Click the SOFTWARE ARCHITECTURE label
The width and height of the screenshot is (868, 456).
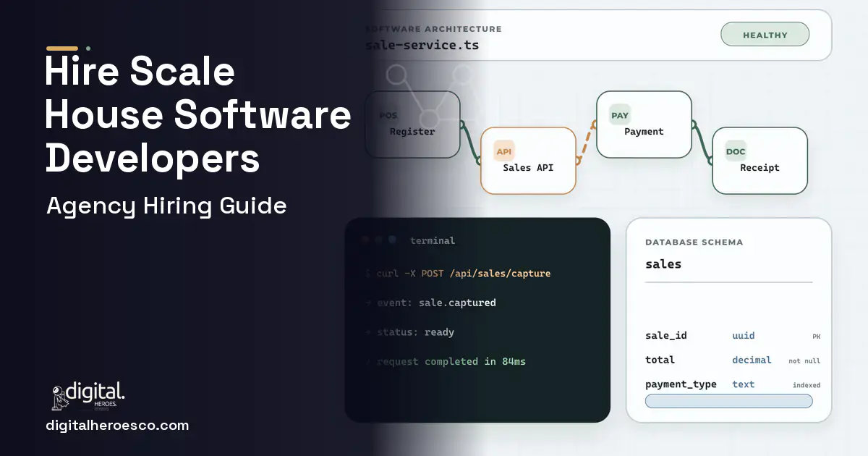433,29
